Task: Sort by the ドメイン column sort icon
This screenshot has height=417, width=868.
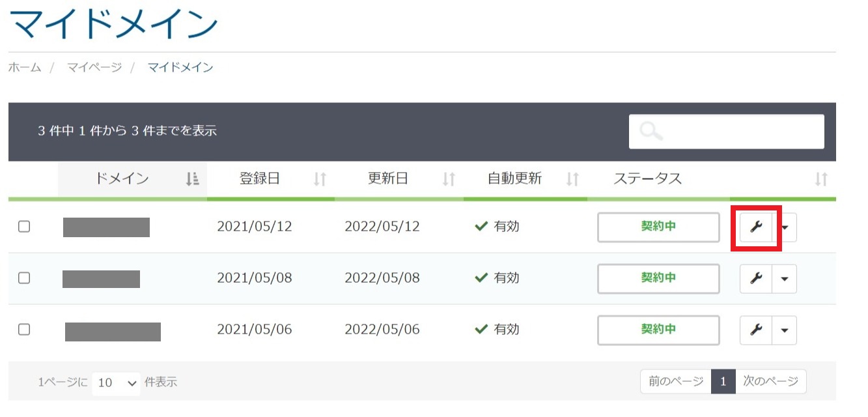Action: click(192, 179)
